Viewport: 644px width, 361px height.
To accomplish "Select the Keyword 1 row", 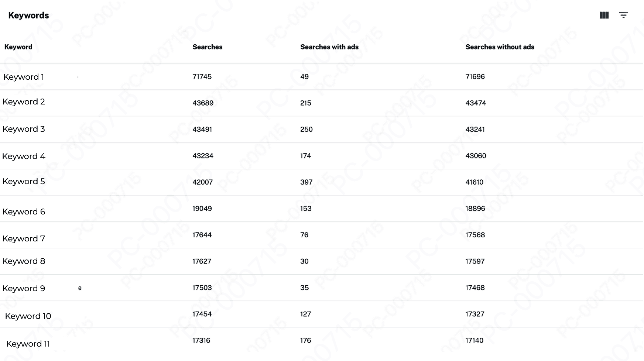I will click(x=24, y=77).
